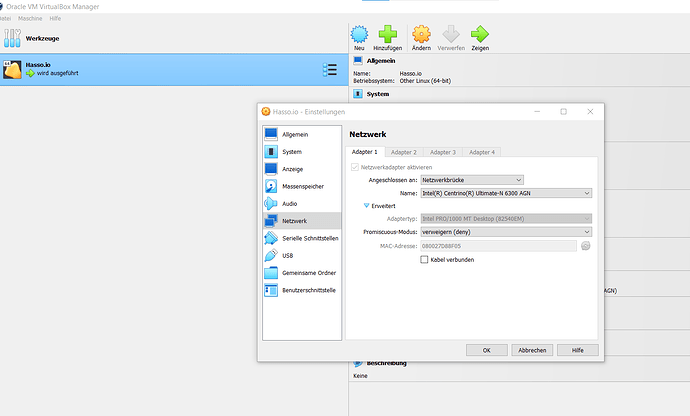This screenshot has width=690, height=416.
Task: Switch to Adapter 3 tab
Action: tap(443, 152)
